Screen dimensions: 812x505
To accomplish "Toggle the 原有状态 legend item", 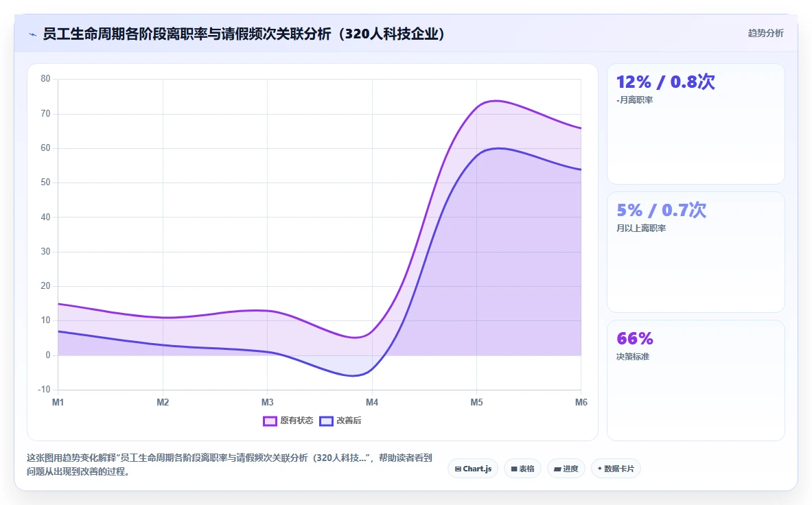I will [x=288, y=421].
